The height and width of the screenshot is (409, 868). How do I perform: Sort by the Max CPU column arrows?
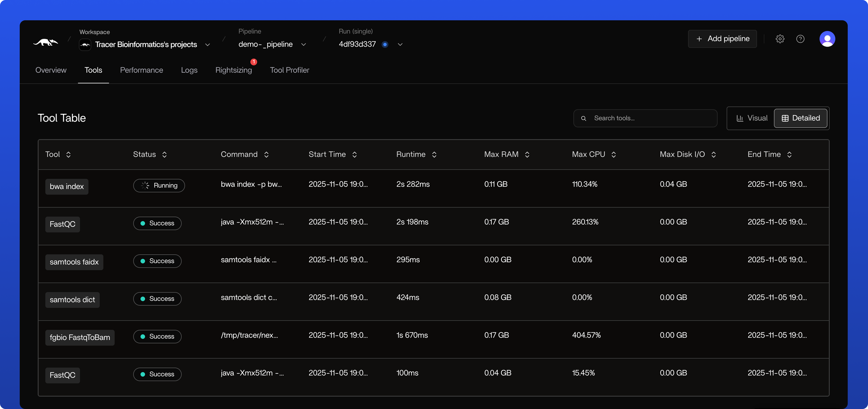coord(613,155)
